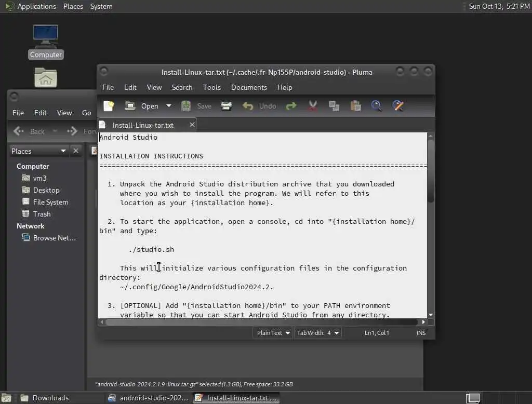Open the Places side pane dropdown
The image size is (532, 404).
pos(38,151)
